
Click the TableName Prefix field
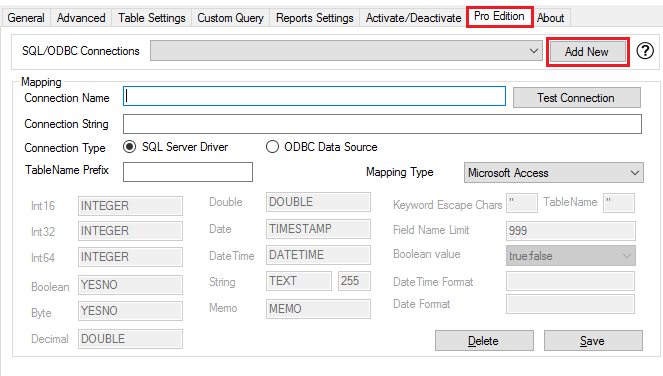click(x=188, y=172)
